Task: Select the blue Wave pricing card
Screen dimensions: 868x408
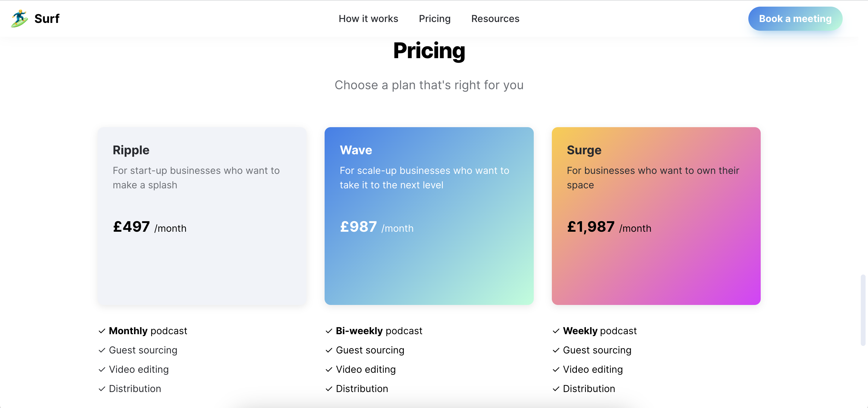Action: pyautogui.click(x=429, y=216)
